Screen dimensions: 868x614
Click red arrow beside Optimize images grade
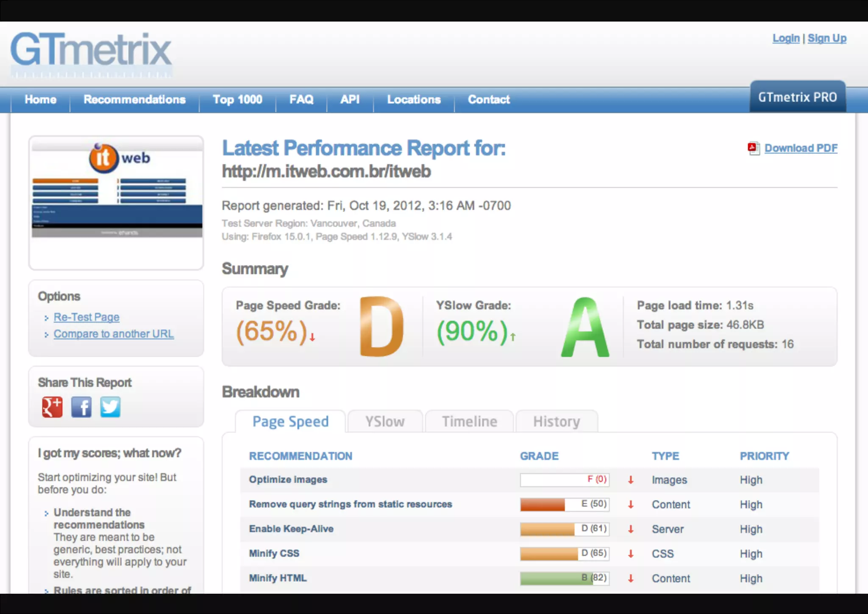631,480
